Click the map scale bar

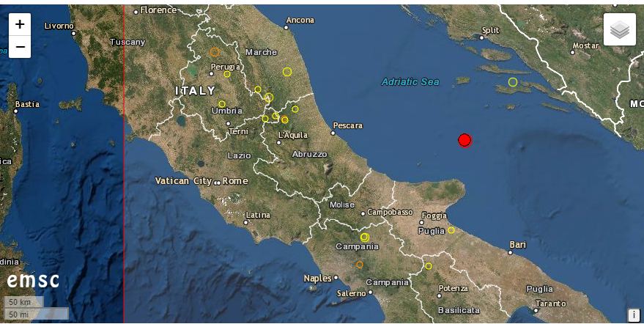tap(36, 308)
